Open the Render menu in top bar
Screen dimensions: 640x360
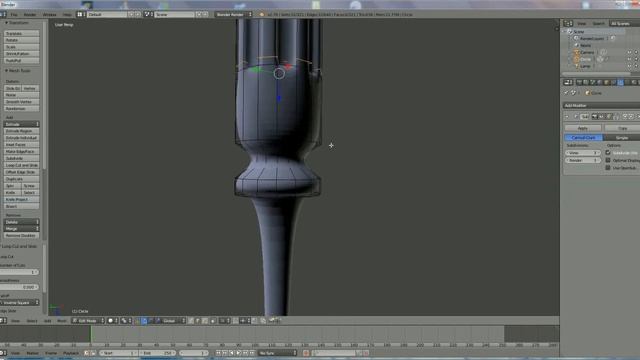pos(30,14)
